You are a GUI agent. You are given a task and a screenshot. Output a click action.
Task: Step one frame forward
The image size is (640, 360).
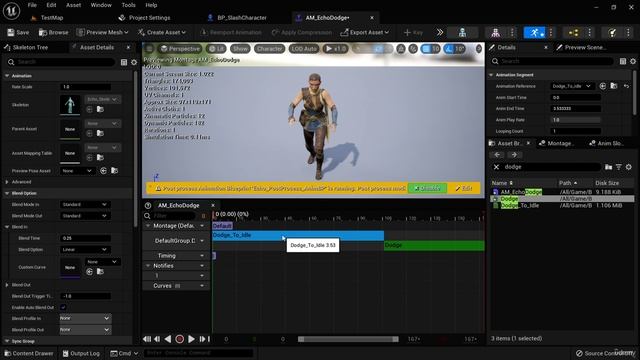point(202,339)
